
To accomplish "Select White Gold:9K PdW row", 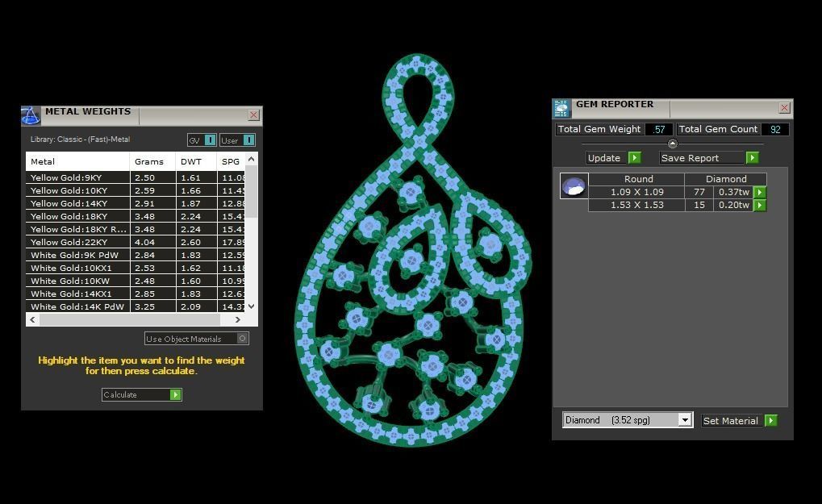I will (136, 255).
